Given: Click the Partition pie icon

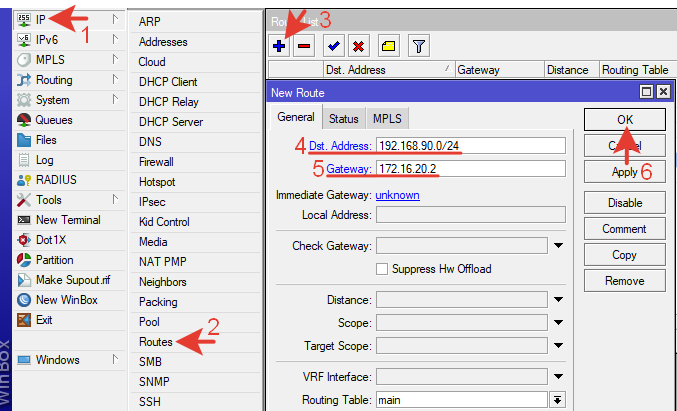Looking at the screenshot, I should click(x=24, y=260).
